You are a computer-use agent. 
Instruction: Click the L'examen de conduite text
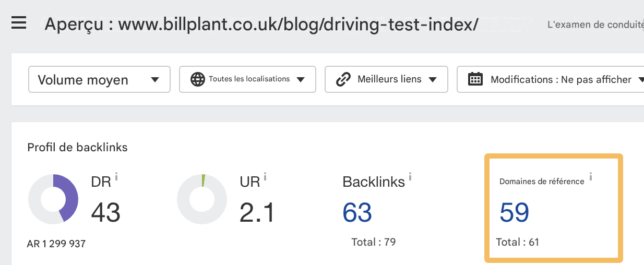pyautogui.click(x=595, y=24)
